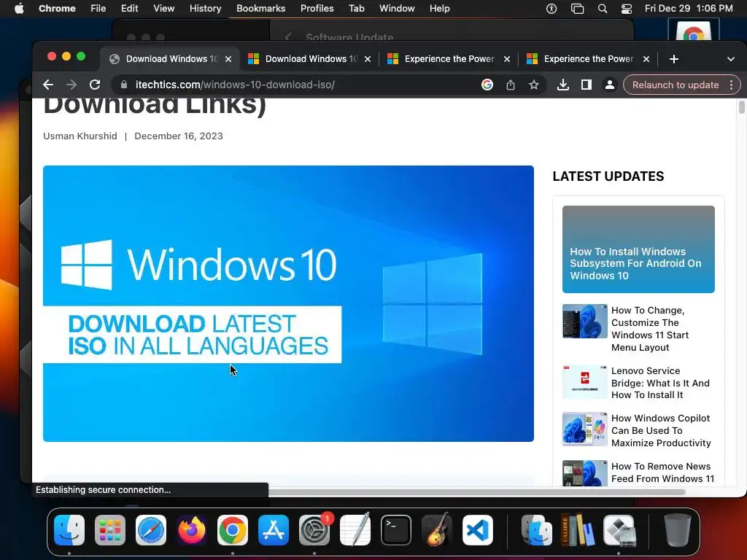The image size is (747, 560).
Task: Launch Firefox from the Dock
Action: [x=192, y=529]
